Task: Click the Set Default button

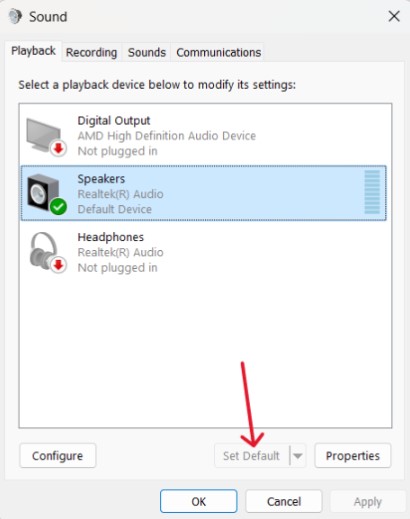Action: click(x=252, y=455)
